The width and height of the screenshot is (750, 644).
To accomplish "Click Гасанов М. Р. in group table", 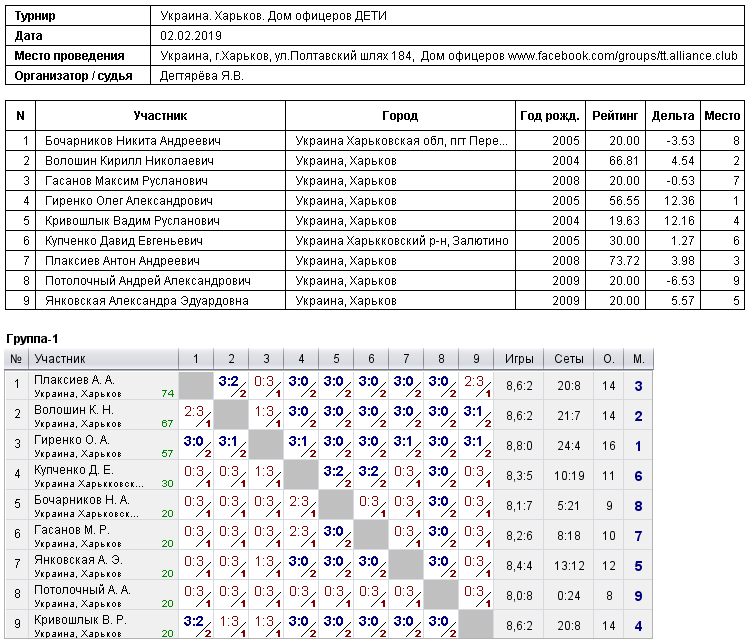I will coord(72,530).
